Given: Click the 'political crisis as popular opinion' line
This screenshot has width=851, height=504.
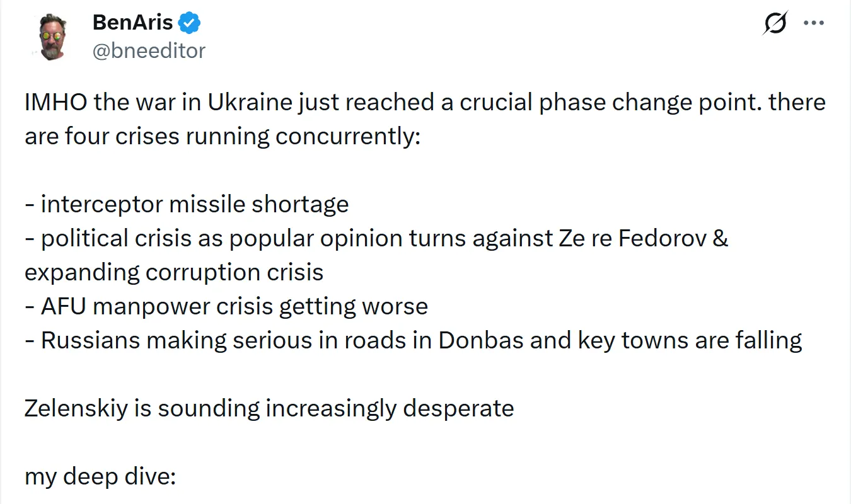Looking at the screenshot, I should (x=376, y=238).
